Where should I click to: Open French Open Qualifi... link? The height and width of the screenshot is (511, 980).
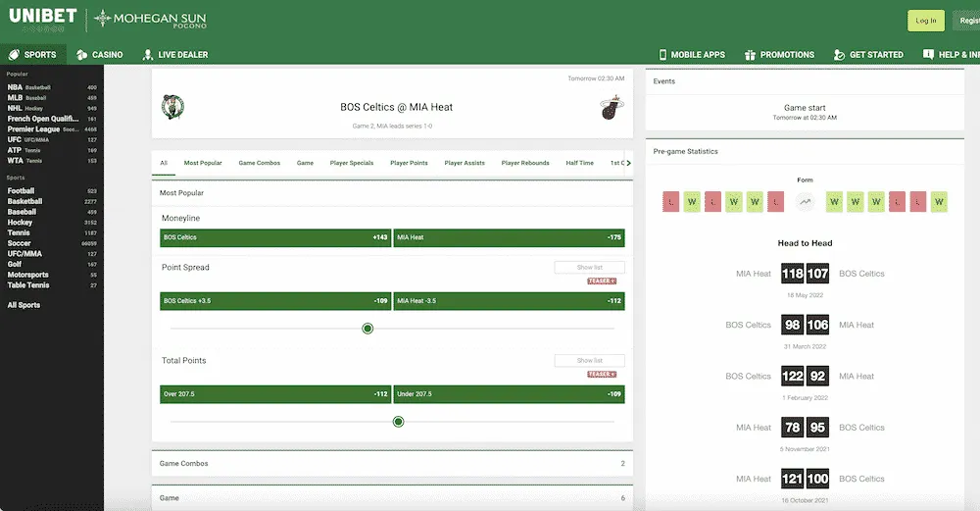point(52,119)
